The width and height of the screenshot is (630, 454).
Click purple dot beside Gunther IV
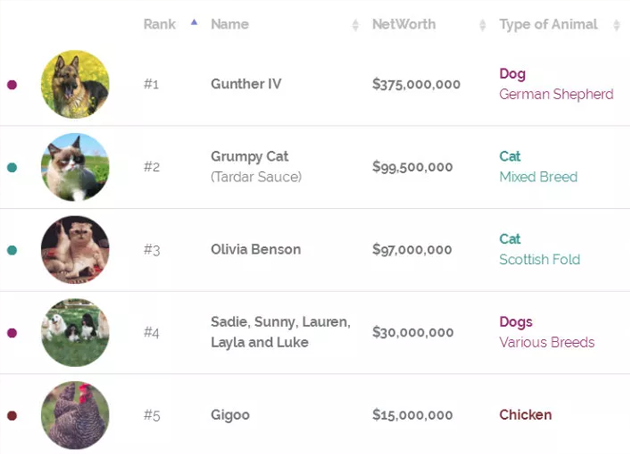coord(12,85)
